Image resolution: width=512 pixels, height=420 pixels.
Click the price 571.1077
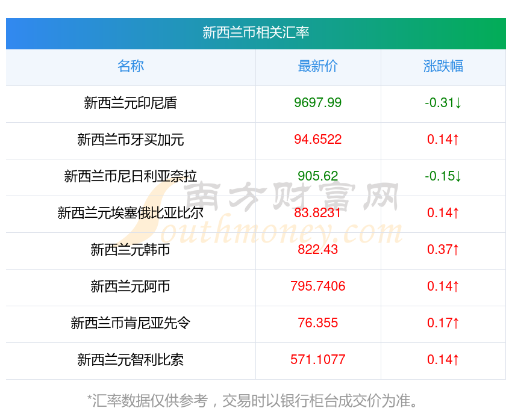(317, 360)
